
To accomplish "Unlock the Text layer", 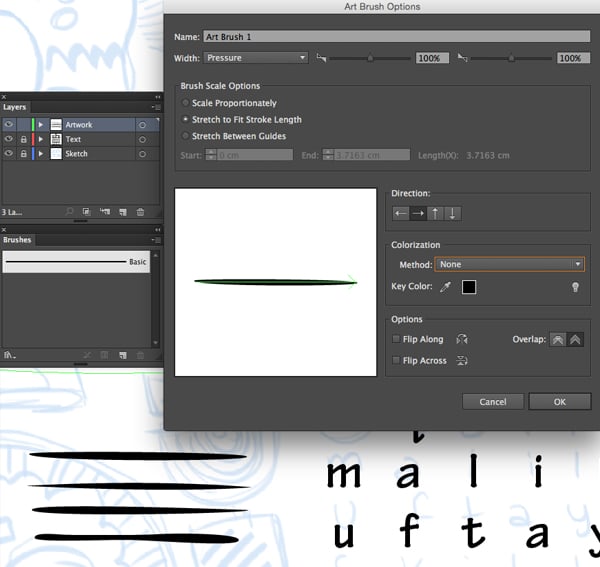I will click(24, 139).
